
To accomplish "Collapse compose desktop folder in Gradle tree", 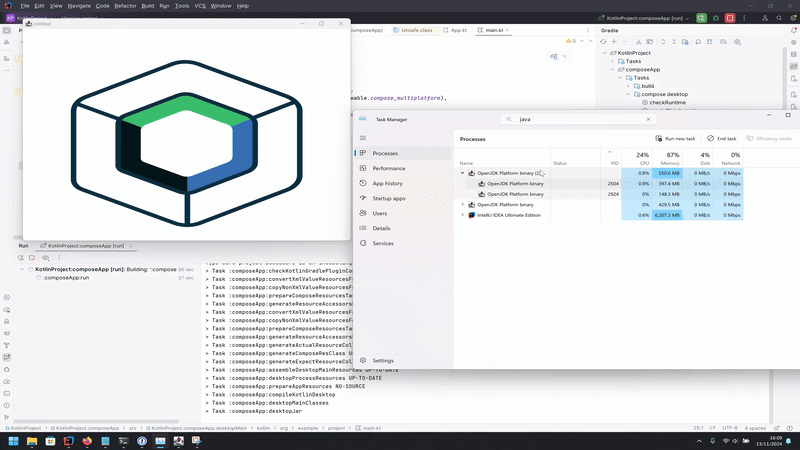I will (x=629, y=94).
